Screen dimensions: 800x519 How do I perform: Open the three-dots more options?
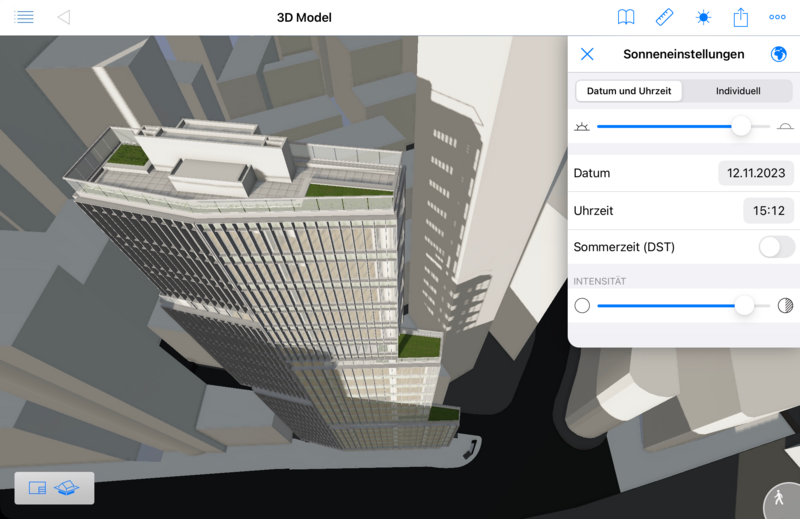[x=777, y=17]
